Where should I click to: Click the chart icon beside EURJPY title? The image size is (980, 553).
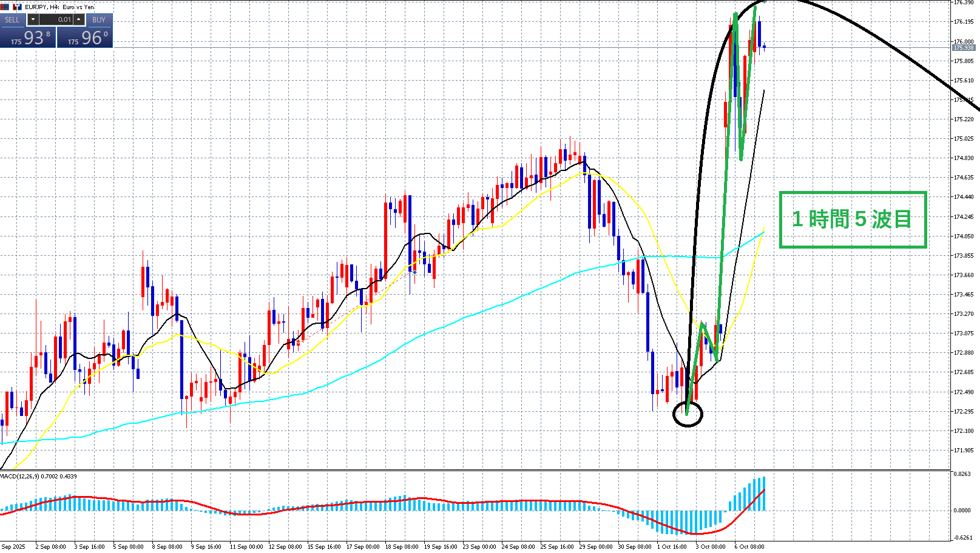pos(17,7)
